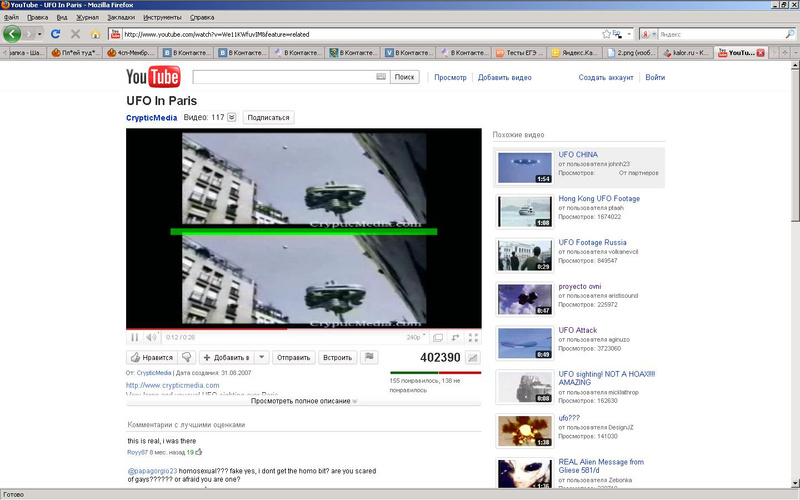Screen dimensions: 800x500
Task: Open the UFO Footage Russia thumbnail
Action: (x=524, y=256)
